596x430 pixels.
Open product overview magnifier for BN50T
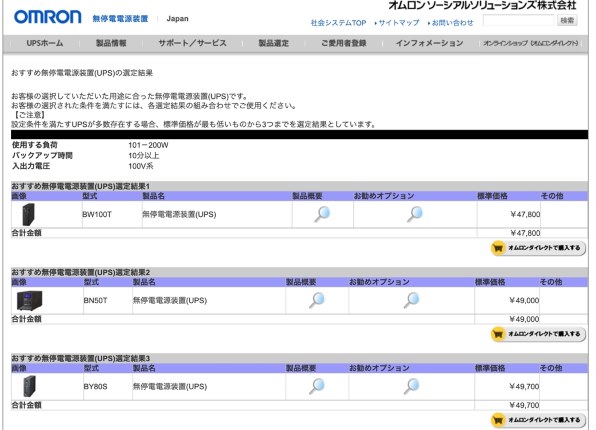pos(317,300)
